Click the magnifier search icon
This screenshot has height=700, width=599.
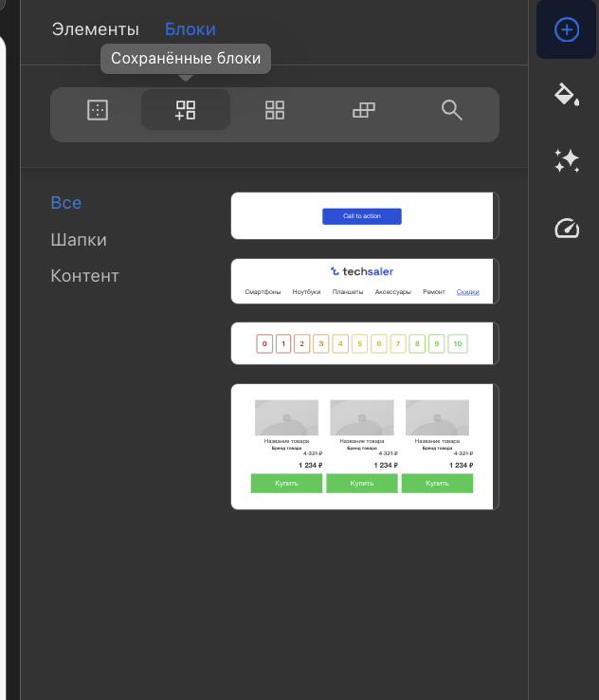451,110
